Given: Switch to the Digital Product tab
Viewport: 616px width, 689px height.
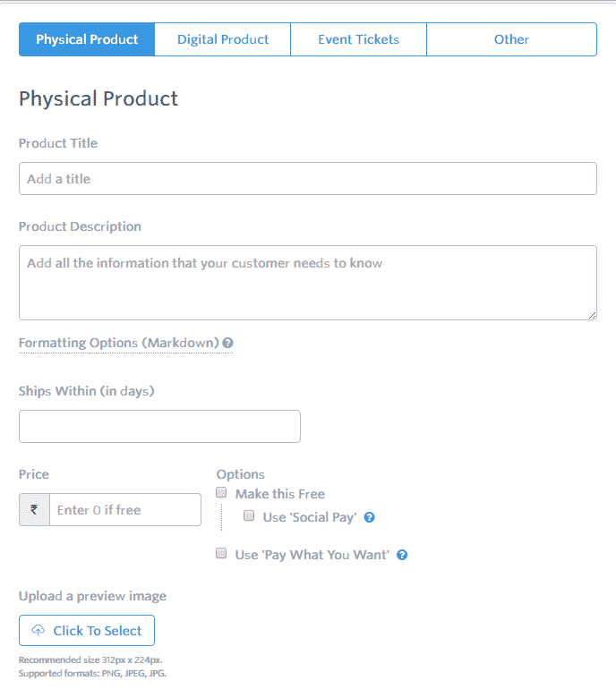Looking at the screenshot, I should [x=222, y=39].
